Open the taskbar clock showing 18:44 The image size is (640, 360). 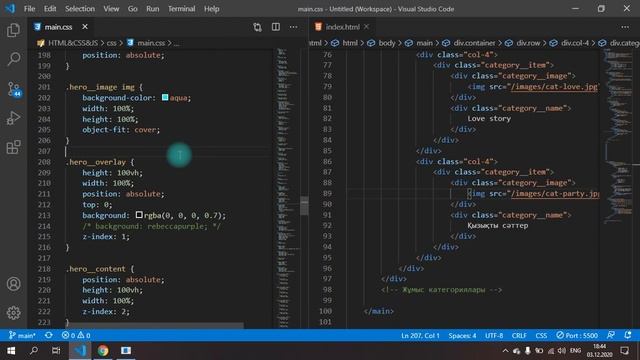tap(600, 351)
